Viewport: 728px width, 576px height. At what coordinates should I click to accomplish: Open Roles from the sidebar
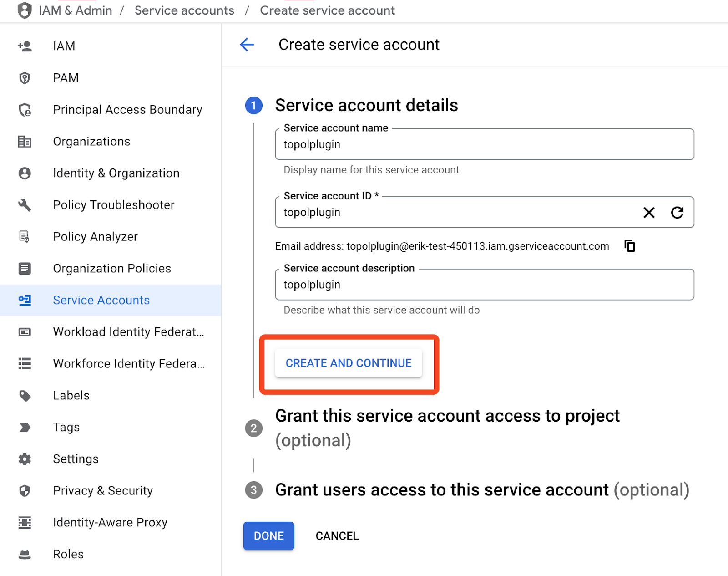coord(68,554)
